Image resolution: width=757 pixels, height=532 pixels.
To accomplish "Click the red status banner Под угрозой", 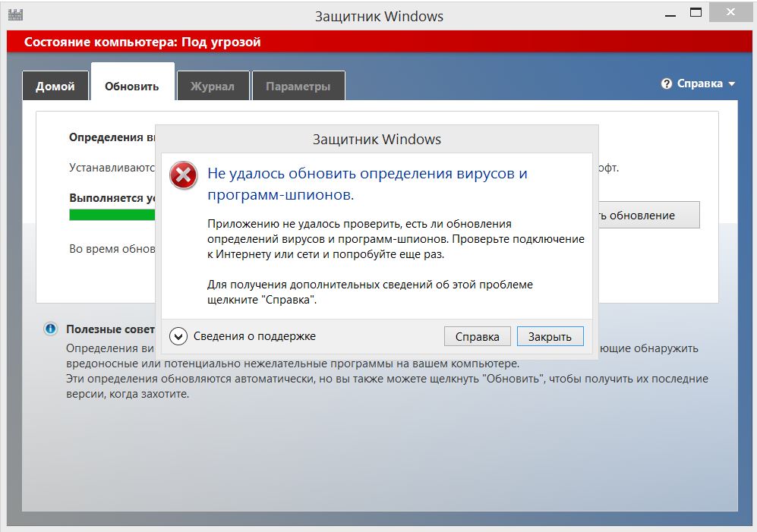I will (x=379, y=42).
